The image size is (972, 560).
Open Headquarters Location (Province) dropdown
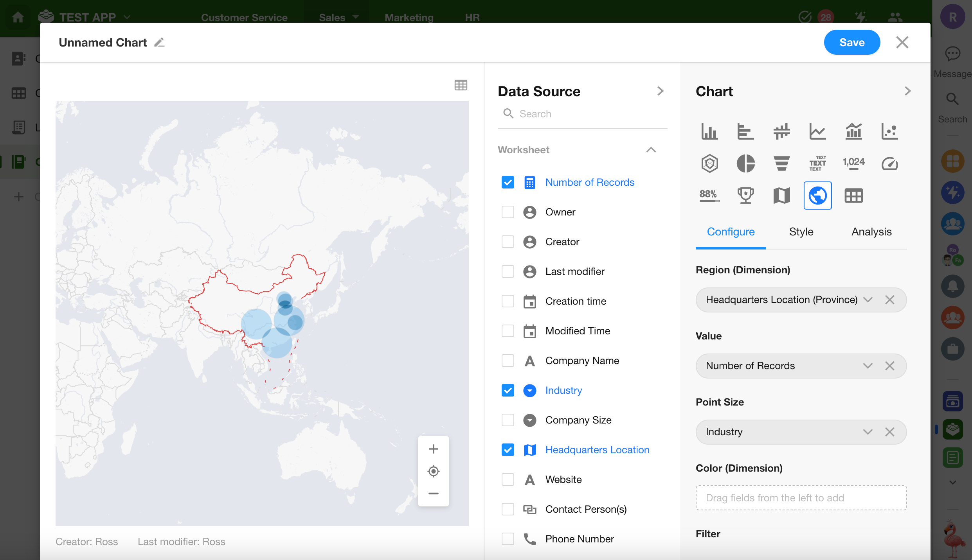tap(868, 300)
